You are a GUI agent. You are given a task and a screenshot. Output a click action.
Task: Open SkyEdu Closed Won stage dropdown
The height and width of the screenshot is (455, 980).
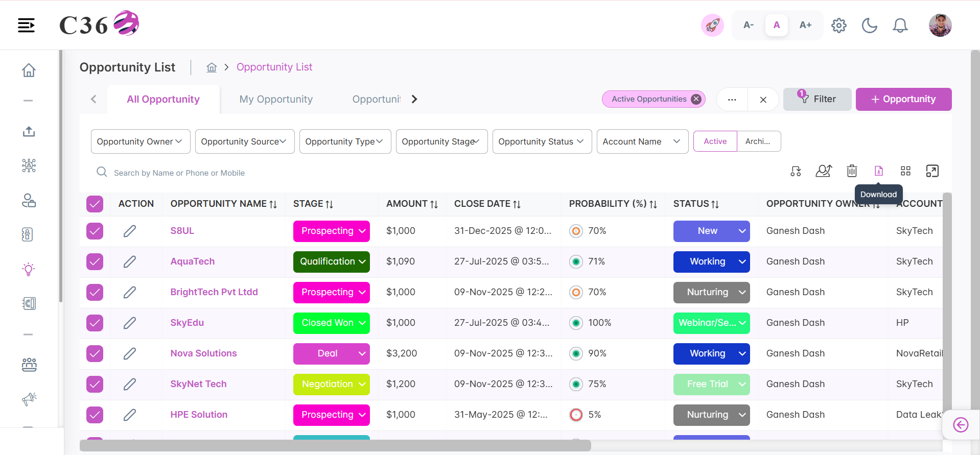point(332,323)
